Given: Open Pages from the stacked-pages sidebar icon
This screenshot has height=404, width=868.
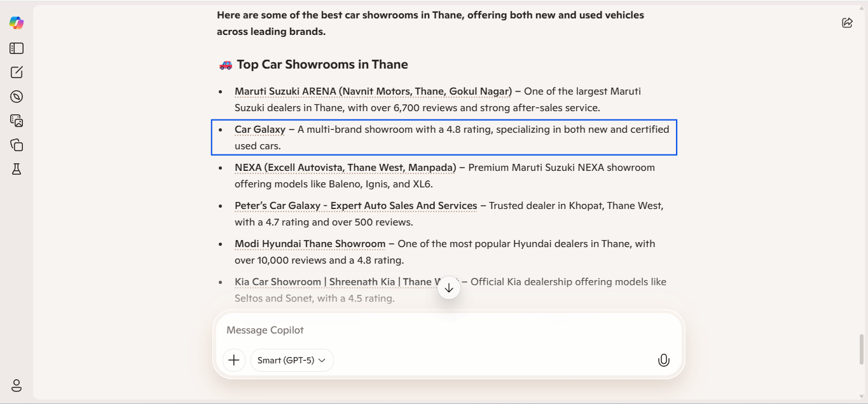Looking at the screenshot, I should [16, 145].
